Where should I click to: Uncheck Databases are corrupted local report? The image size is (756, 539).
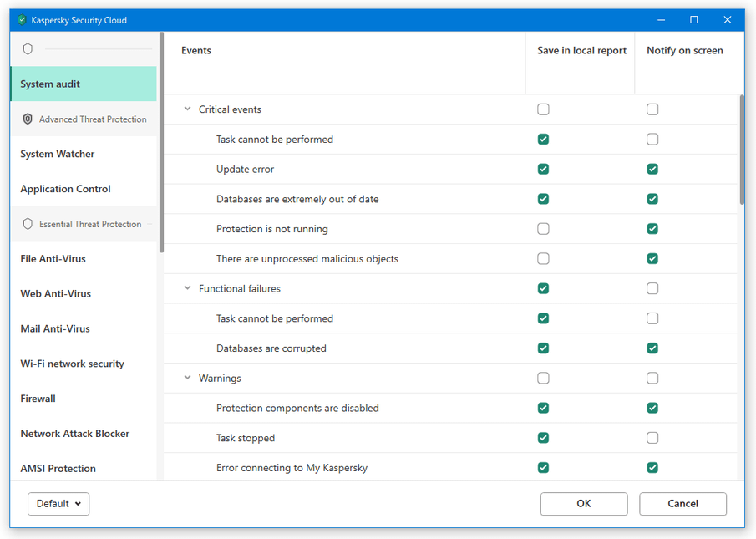point(543,348)
